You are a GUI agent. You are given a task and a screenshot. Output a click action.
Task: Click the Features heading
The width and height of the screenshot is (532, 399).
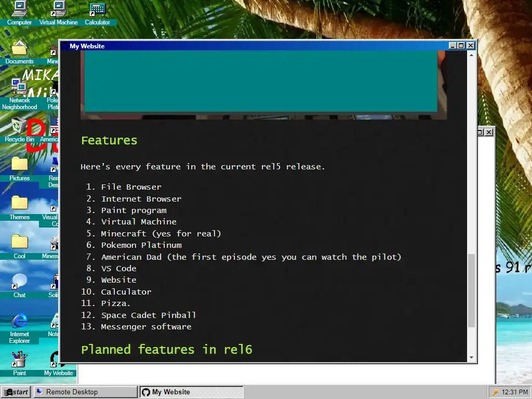pos(109,140)
